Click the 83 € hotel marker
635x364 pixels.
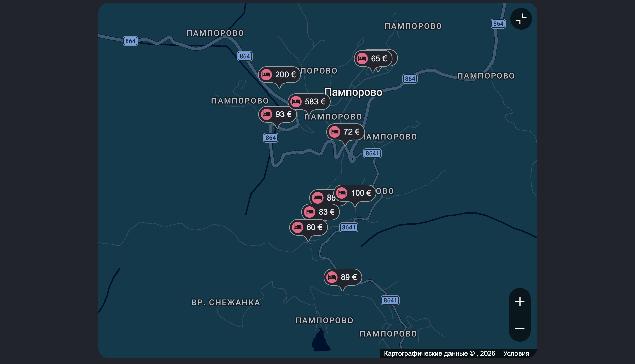click(x=321, y=212)
